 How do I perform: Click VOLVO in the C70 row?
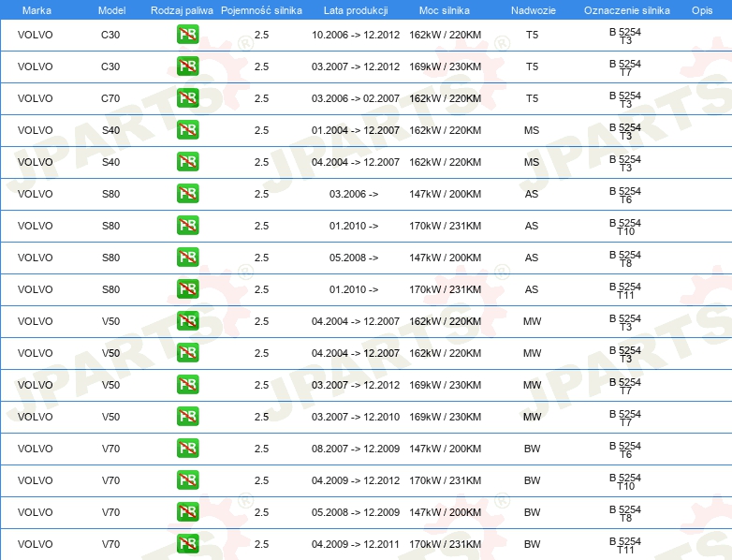[x=35, y=98]
